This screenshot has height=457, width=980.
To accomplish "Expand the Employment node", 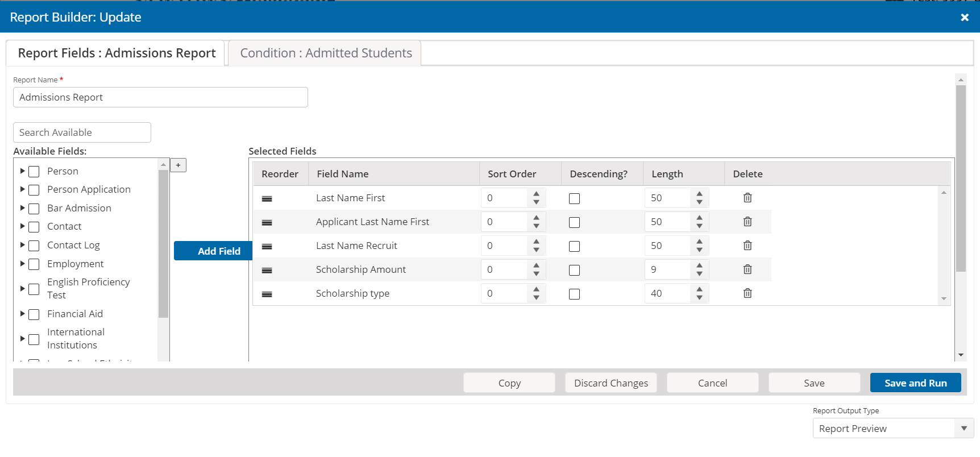I will (22, 263).
